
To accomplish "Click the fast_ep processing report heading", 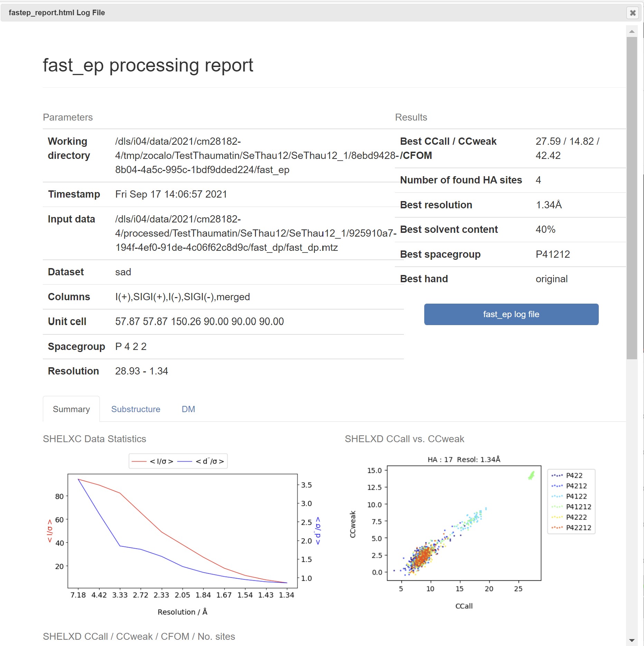I will click(x=148, y=65).
